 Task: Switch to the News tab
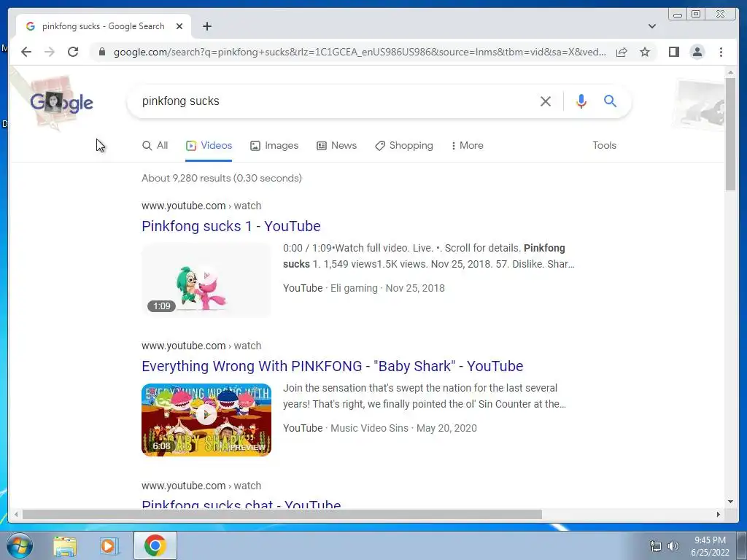337,146
